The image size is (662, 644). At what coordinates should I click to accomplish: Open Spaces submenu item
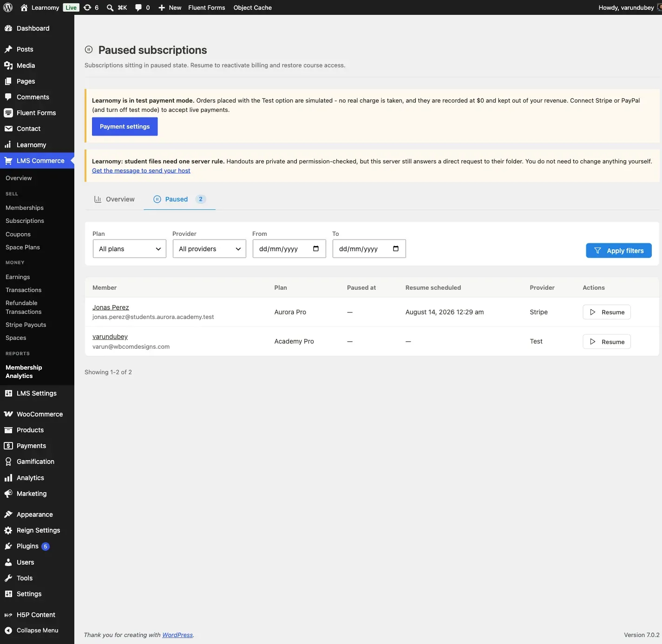(x=16, y=338)
